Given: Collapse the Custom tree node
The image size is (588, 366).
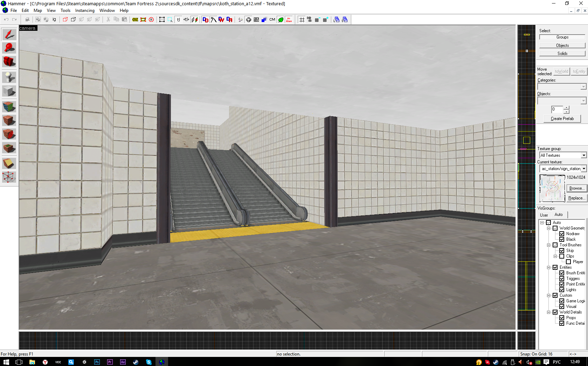Looking at the screenshot, I should 548,295.
